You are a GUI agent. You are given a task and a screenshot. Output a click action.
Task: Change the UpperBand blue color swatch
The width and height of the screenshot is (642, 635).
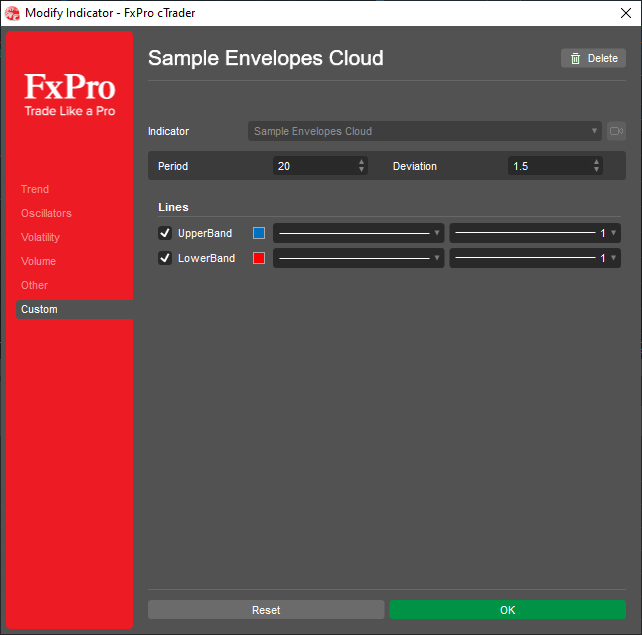(259, 233)
